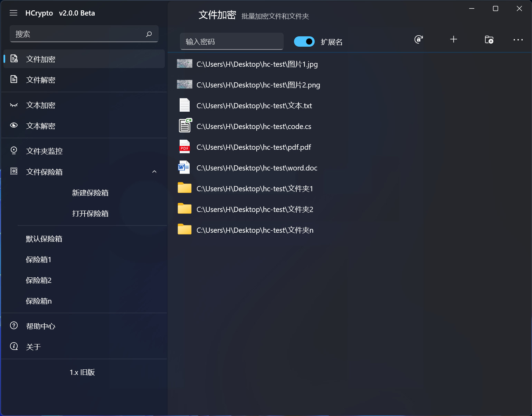Click the info icon beside 关于
Screen dimensions: 532x416
point(14,346)
